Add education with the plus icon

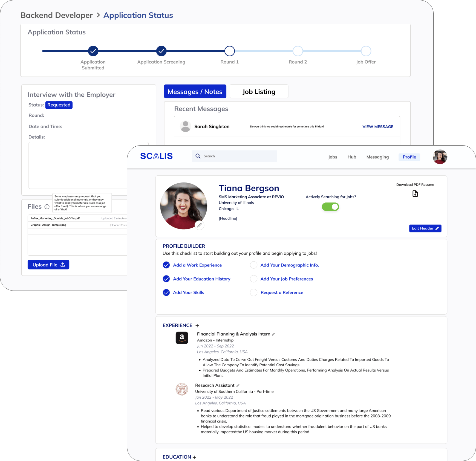pyautogui.click(x=194, y=457)
